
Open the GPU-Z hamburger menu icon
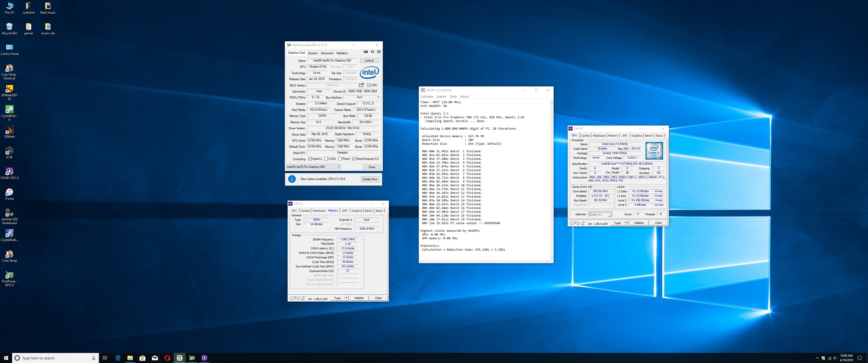tap(379, 52)
